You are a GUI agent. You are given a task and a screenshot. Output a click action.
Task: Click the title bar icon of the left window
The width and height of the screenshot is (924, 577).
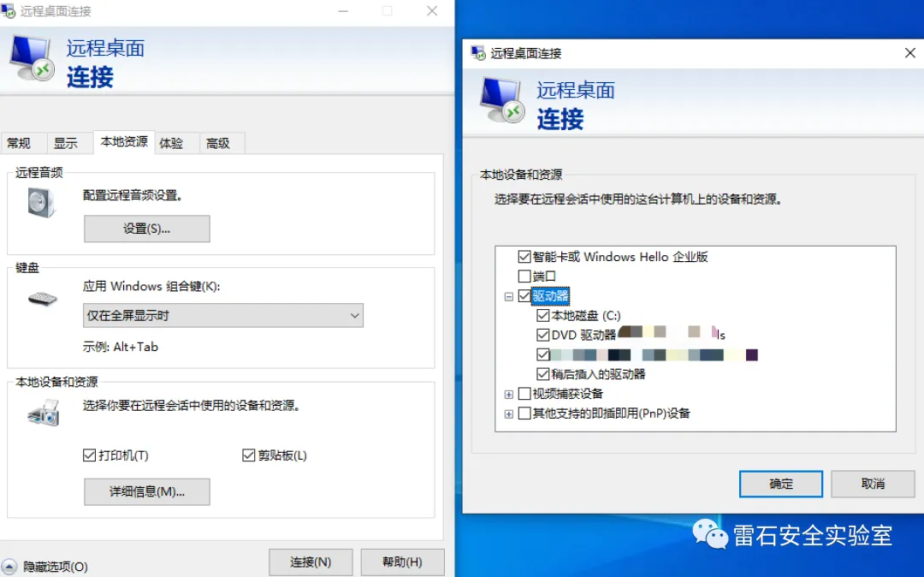coord(9,10)
